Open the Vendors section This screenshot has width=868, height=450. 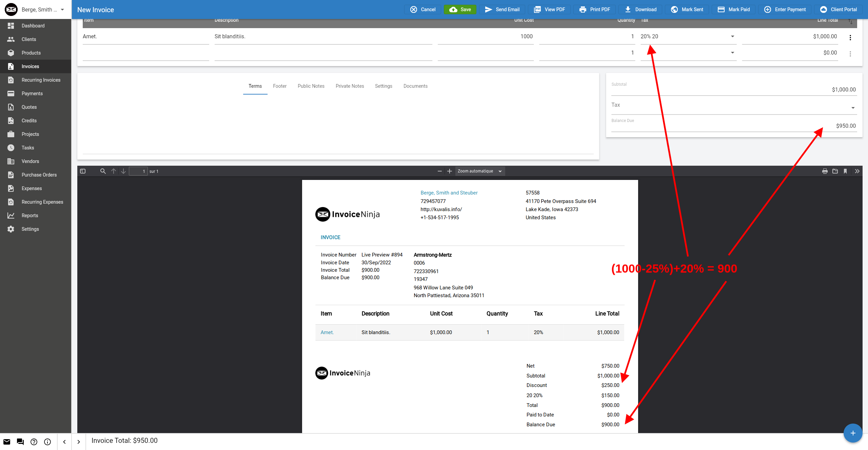[30, 161]
